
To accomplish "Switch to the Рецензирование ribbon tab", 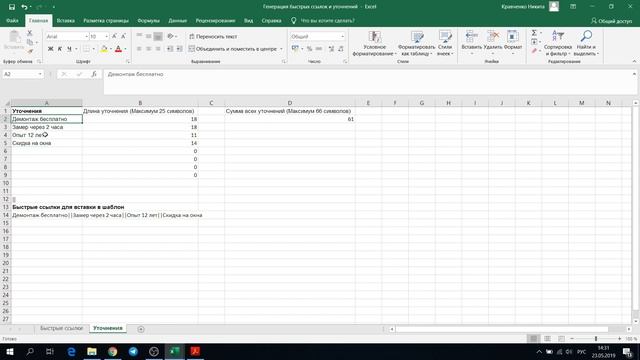I will click(216, 20).
